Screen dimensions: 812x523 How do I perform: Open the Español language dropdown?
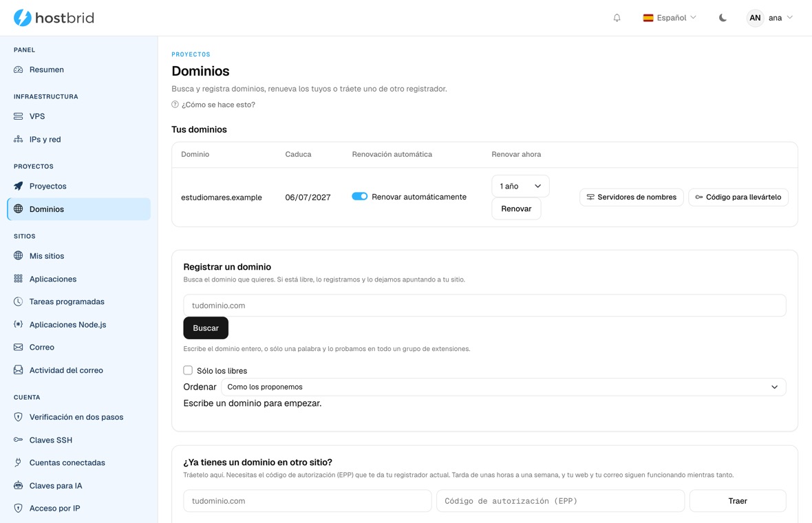(x=670, y=18)
